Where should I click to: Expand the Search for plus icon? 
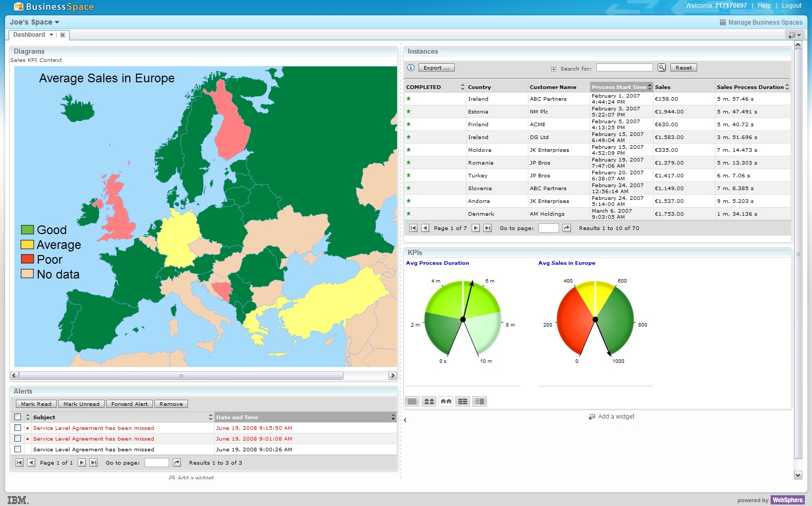(553, 69)
